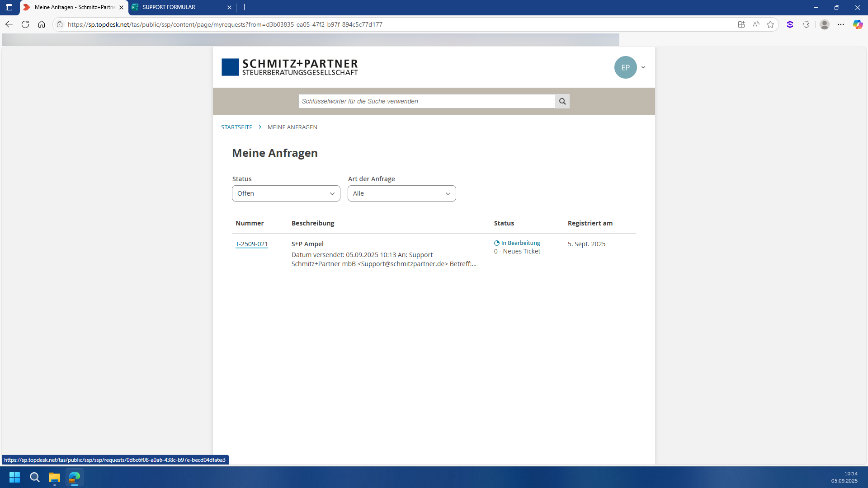The width and height of the screenshot is (868, 488).
Task: Open File Explorer from the taskbar
Action: (55, 477)
